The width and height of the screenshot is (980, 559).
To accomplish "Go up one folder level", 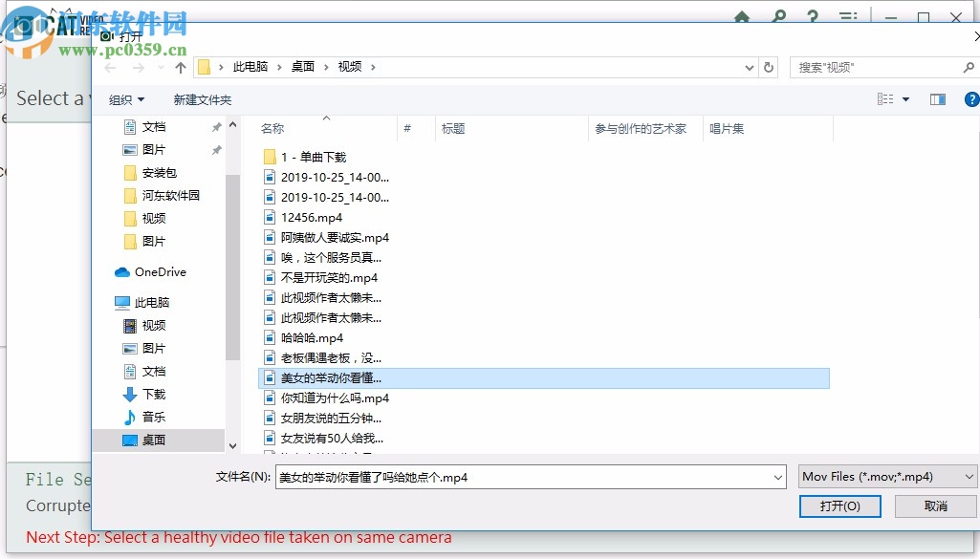I will (181, 68).
